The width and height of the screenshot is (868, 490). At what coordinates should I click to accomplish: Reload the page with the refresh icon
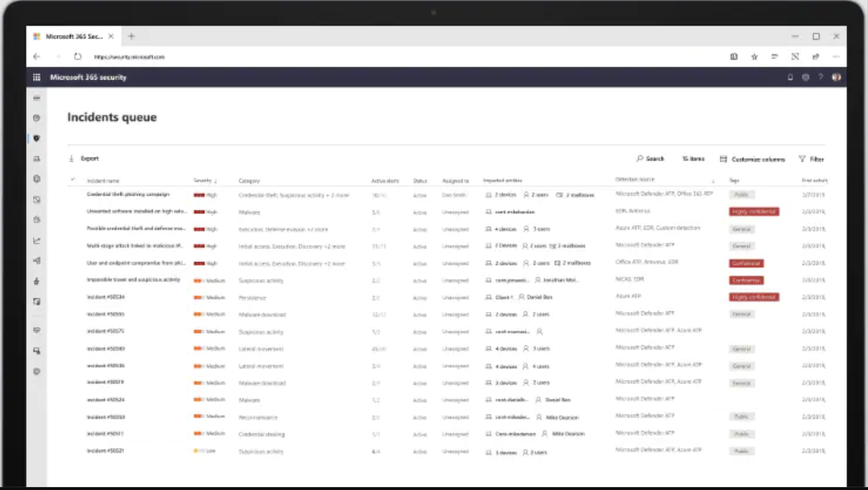pos(78,57)
